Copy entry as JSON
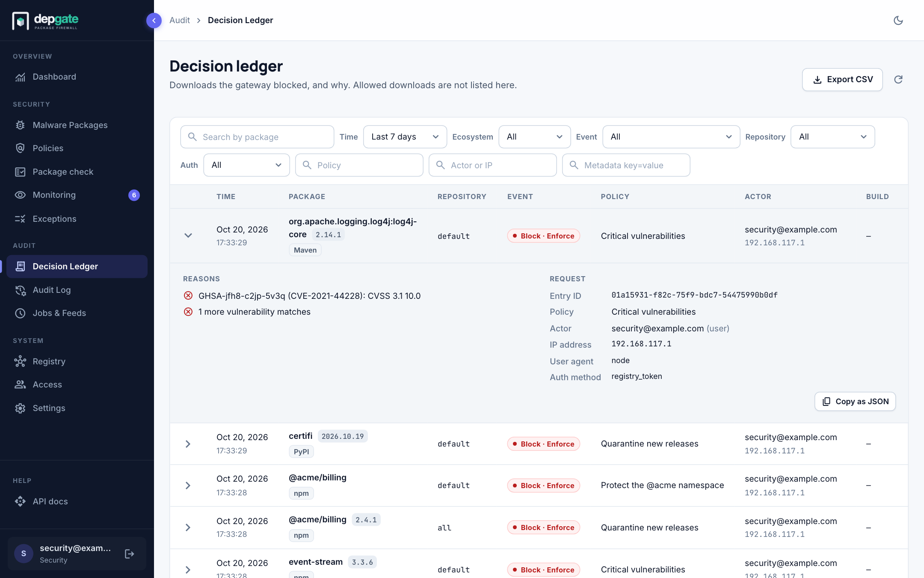 (855, 402)
